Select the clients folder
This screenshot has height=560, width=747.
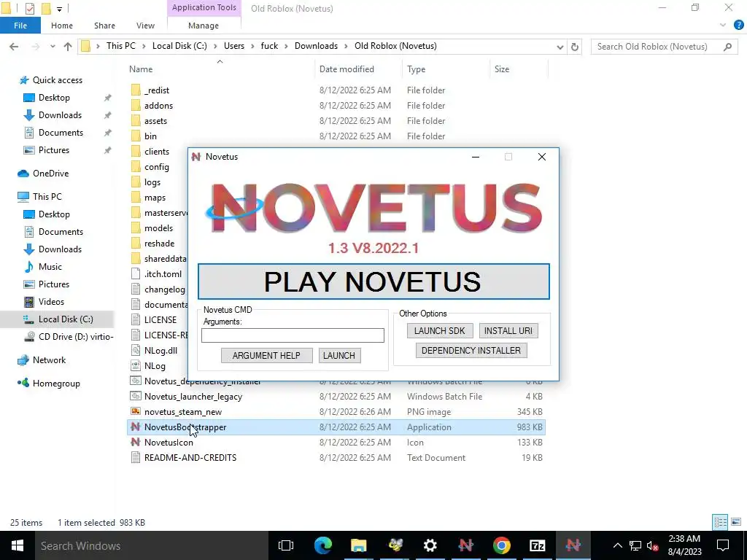157,152
